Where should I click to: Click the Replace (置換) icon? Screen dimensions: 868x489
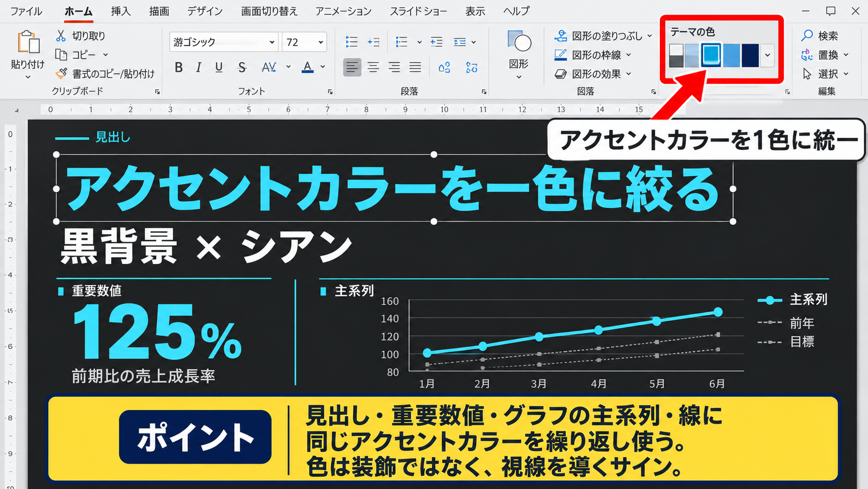click(807, 55)
